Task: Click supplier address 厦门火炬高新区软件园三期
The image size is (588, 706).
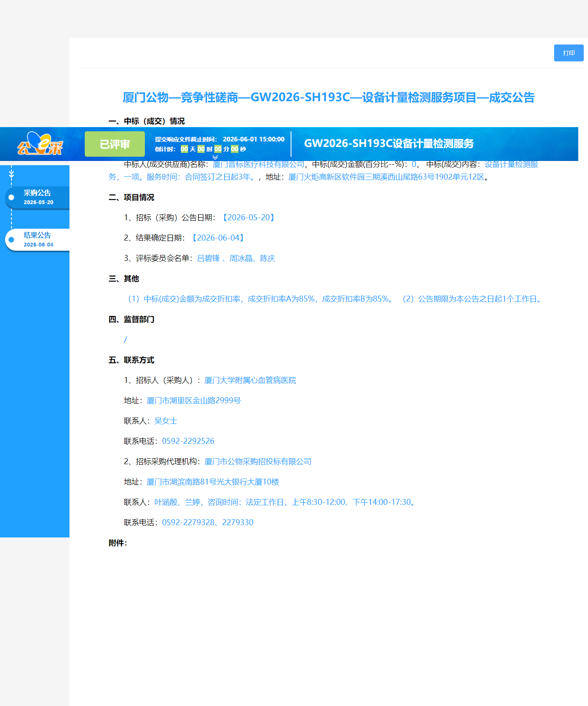Action: [386, 177]
